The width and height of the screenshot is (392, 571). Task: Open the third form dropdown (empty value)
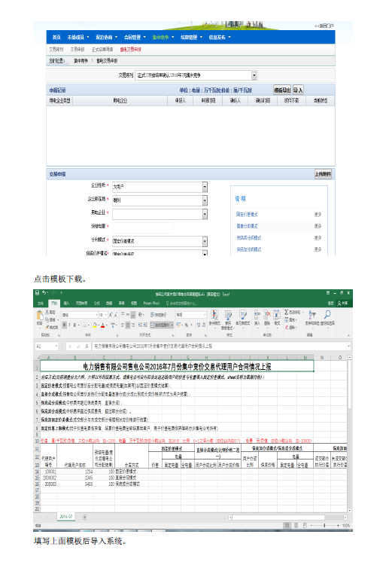click(x=205, y=214)
